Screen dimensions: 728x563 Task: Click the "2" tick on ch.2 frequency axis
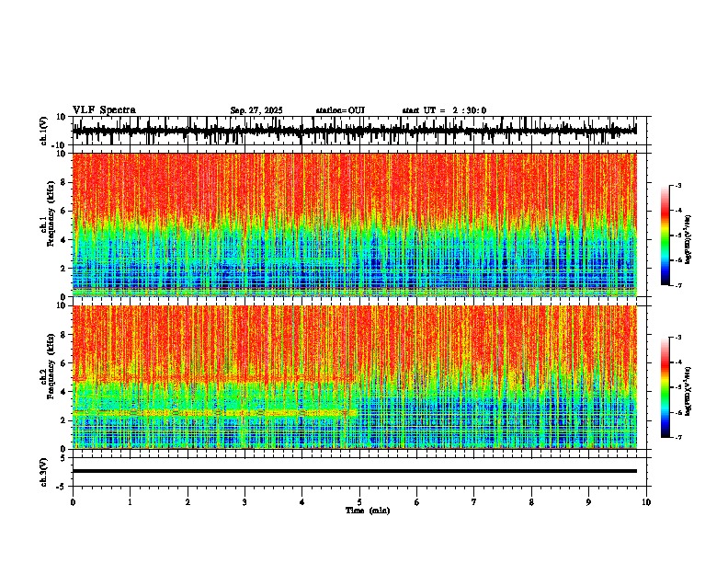[x=64, y=420]
